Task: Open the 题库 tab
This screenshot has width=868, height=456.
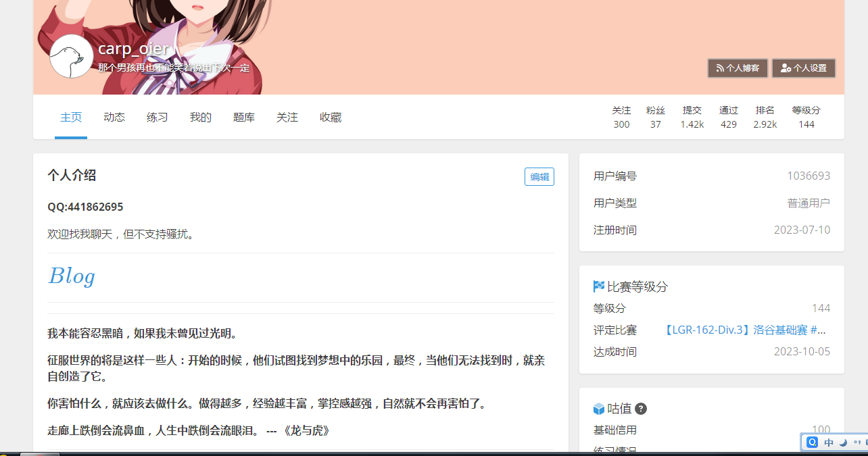Action: click(243, 116)
